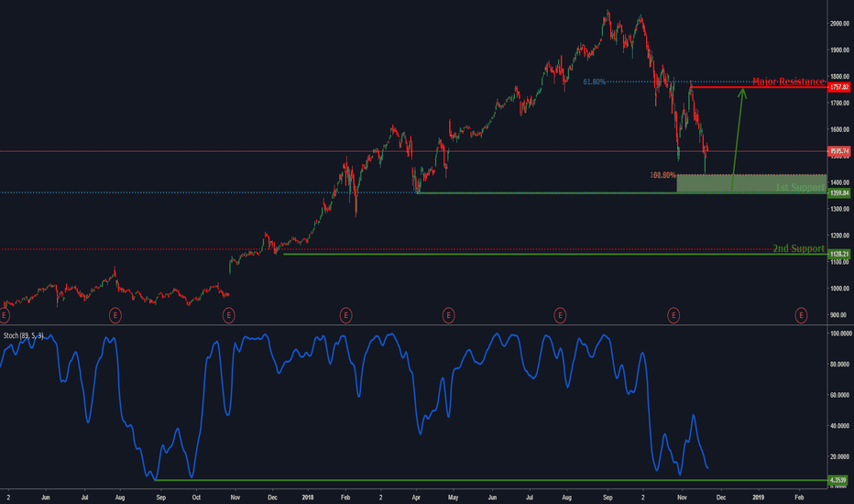Click the red 1757.02 price tag

[839, 87]
